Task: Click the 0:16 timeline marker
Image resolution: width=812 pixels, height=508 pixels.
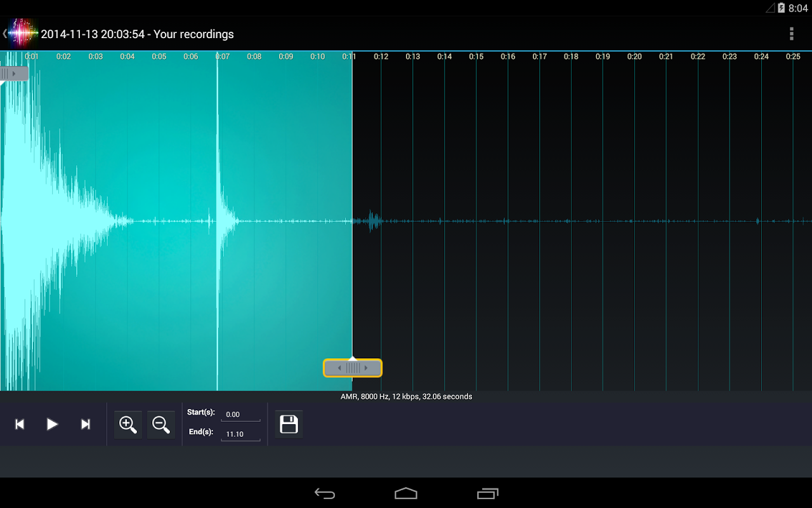Action: [507, 57]
